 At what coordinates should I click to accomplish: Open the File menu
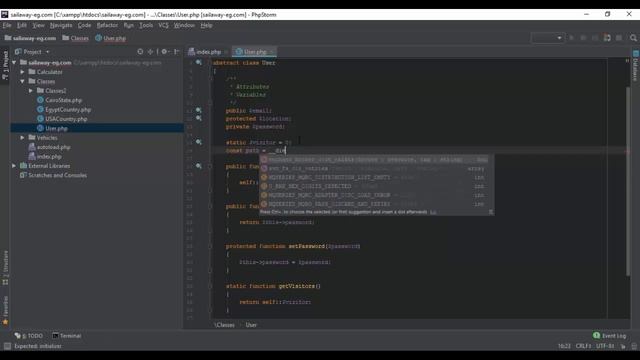tap(7, 25)
